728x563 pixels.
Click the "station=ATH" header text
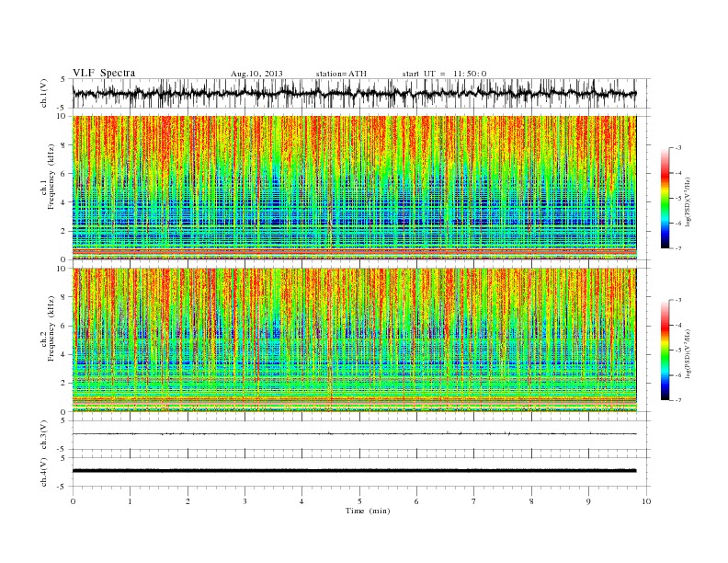[x=341, y=74]
